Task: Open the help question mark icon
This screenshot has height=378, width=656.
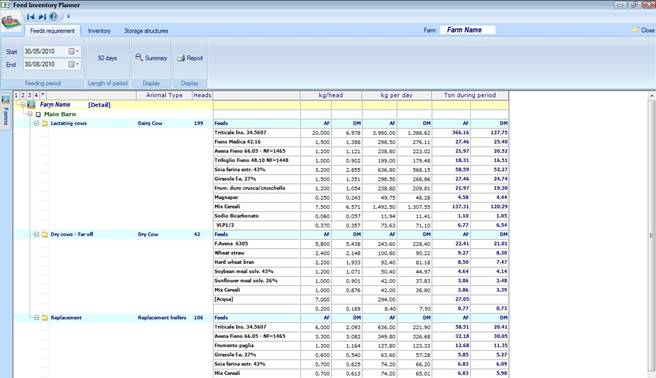Action: click(53, 17)
